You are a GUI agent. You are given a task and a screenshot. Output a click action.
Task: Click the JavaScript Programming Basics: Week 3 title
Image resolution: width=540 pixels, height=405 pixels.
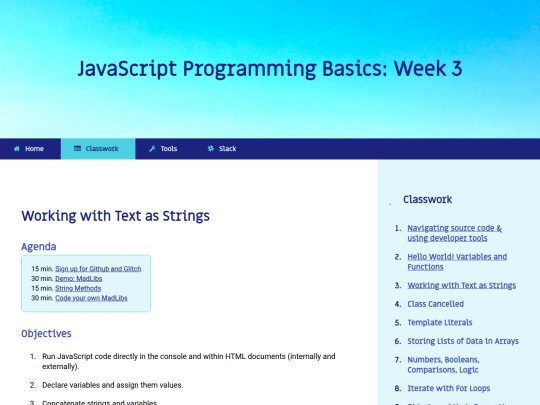[270, 69]
